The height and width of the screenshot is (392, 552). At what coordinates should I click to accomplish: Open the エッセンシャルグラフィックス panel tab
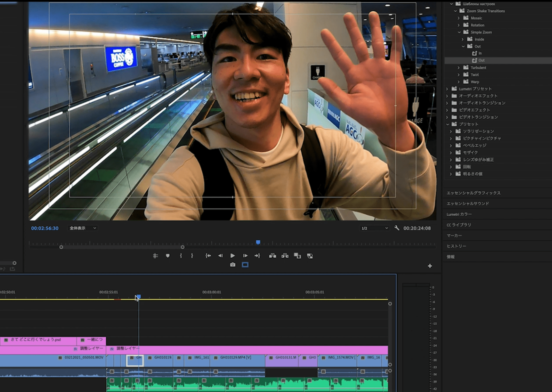473,193
